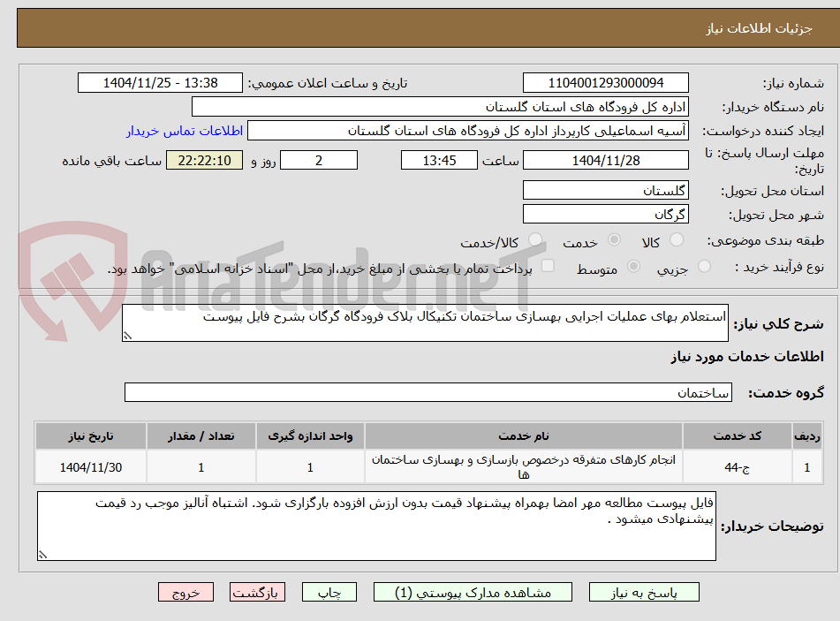Click the پاسخ به نیاز button
Viewport: 840px width, 621px height.
[x=644, y=592]
